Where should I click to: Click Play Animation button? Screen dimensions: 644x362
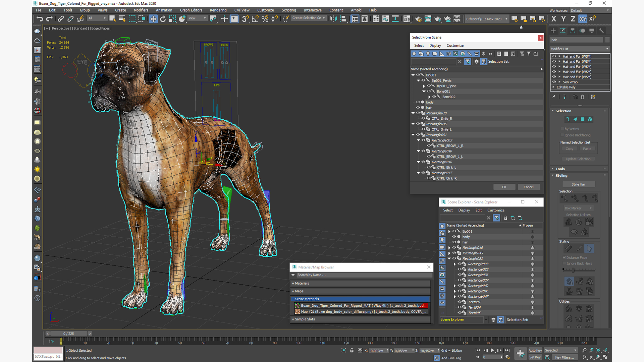[x=492, y=350]
